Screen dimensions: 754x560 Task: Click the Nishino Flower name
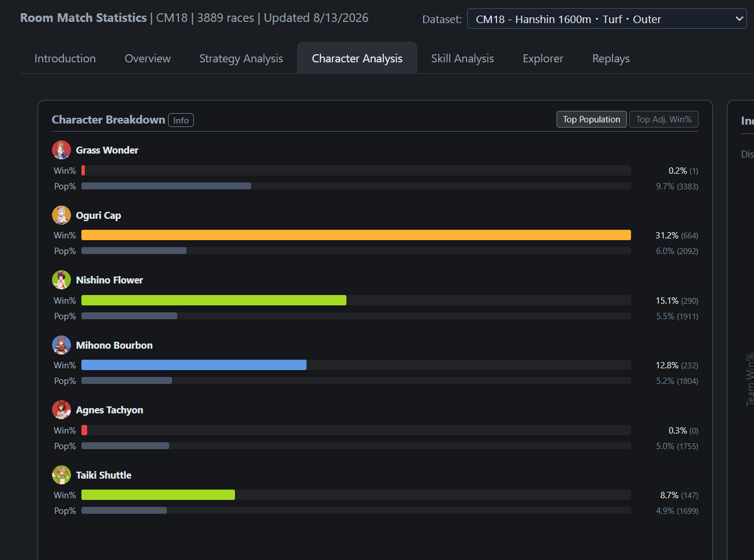(110, 280)
